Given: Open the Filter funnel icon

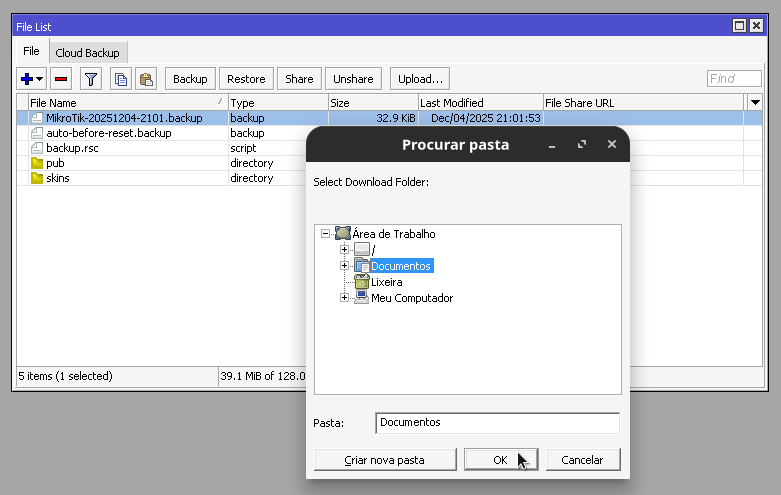Looking at the screenshot, I should (x=91, y=79).
